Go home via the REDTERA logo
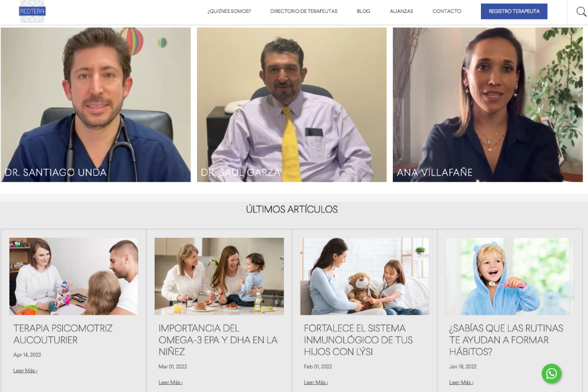Viewport: 588px width, 392px height. pyautogui.click(x=32, y=11)
